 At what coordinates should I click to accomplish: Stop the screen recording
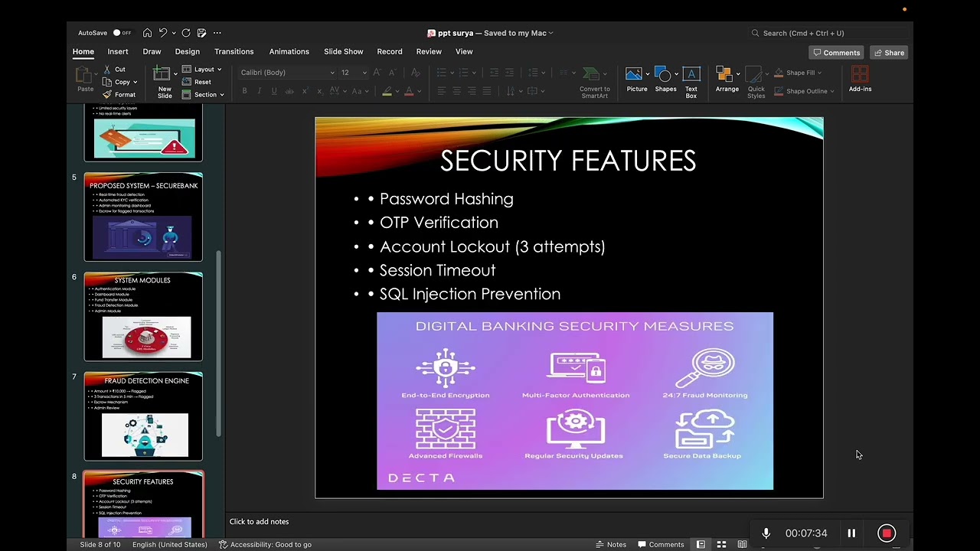coord(887,533)
